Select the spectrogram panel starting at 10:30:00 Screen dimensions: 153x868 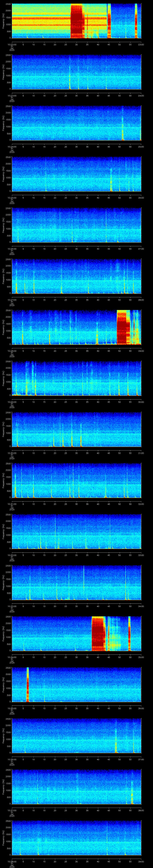pos(76,429)
